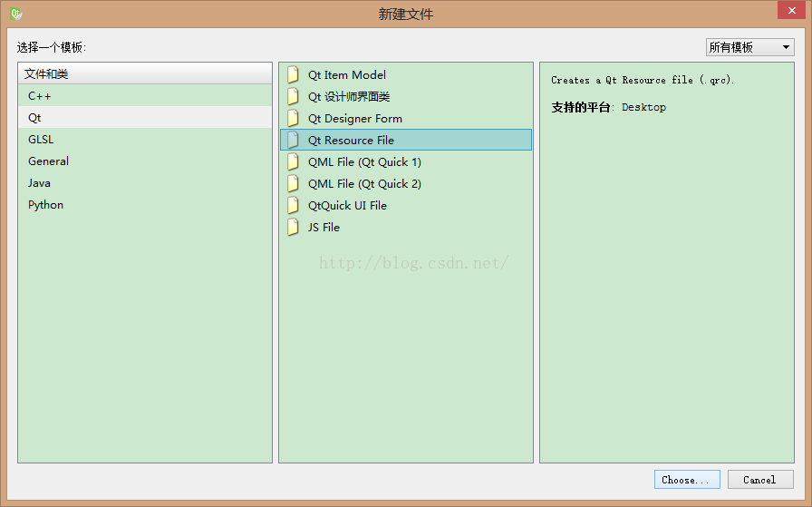Select QML File (Qt Quick 2) template

(x=406, y=183)
